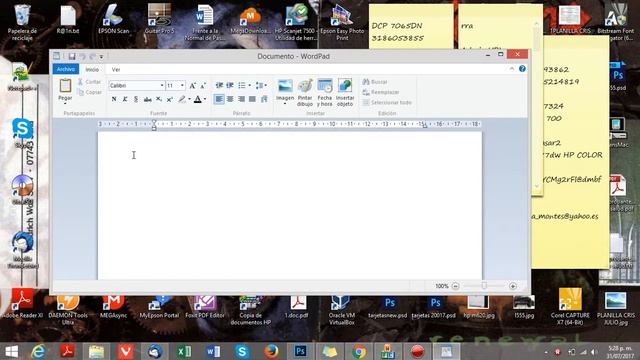
Task: Open the Archivo menu tab
Action: [66, 69]
